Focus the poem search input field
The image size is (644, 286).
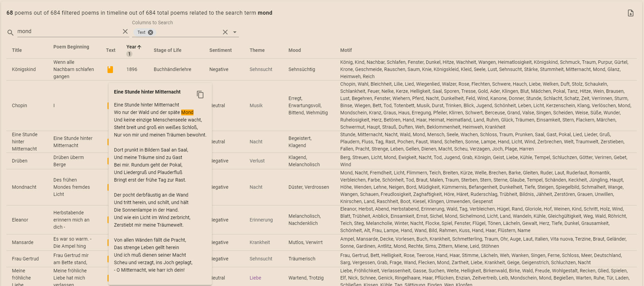coord(68,31)
